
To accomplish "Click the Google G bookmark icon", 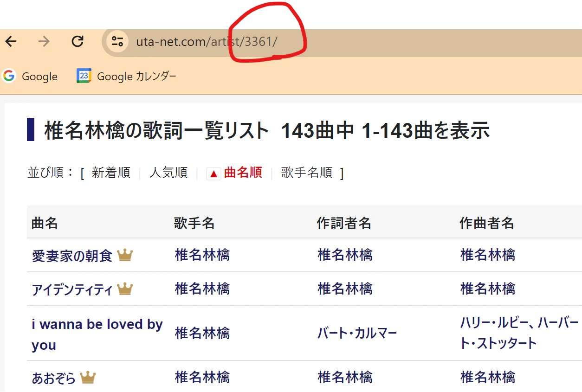I will [x=9, y=76].
